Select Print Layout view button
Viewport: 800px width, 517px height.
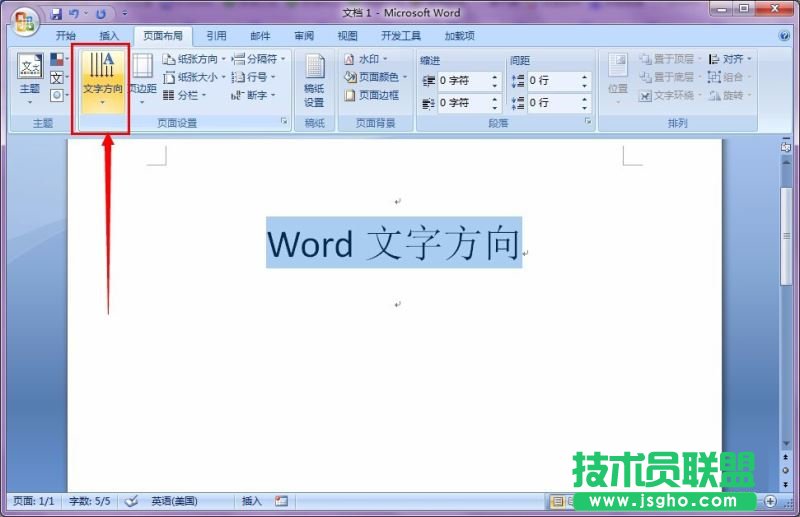(x=558, y=502)
